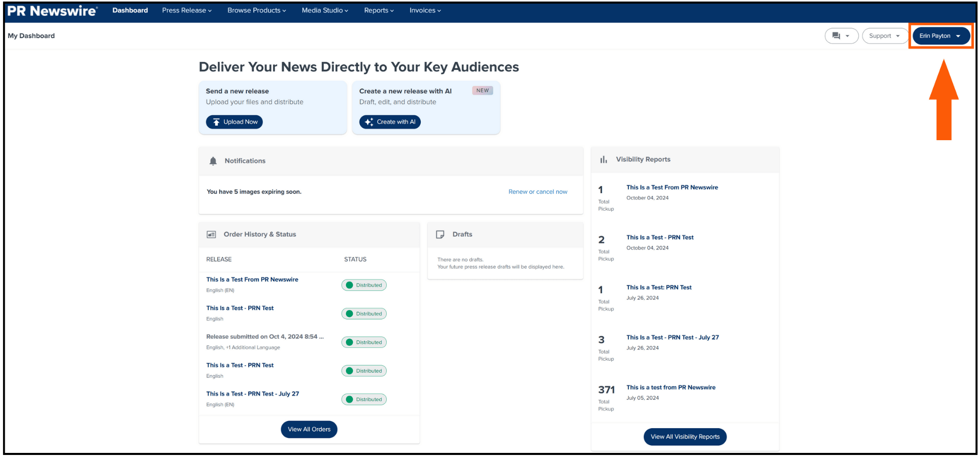Click the AI sparkle icon in Create with AI
The image size is (980, 456).
point(369,122)
